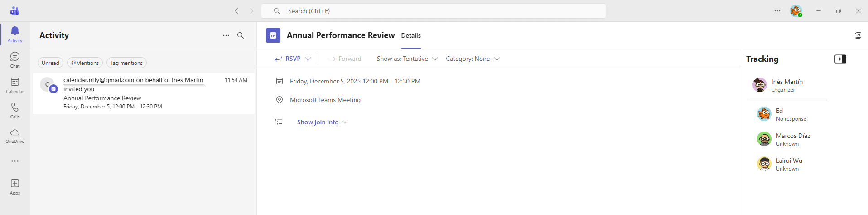Expand the Show as: Tentative dropdown

[x=407, y=59]
